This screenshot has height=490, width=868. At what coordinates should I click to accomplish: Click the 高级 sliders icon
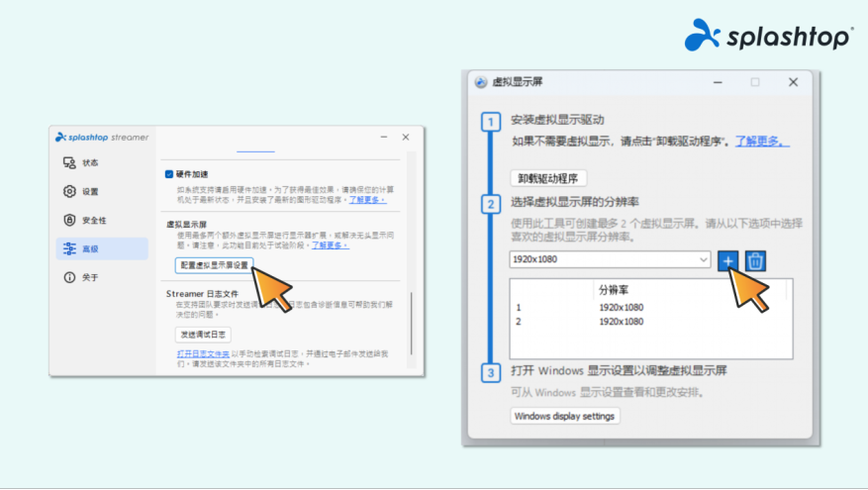coord(69,248)
